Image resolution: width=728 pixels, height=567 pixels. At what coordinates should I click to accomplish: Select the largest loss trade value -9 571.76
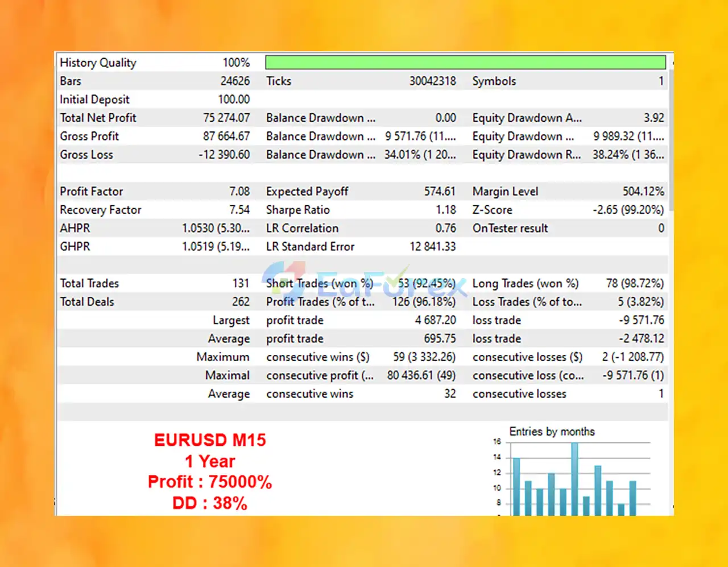[x=642, y=320]
